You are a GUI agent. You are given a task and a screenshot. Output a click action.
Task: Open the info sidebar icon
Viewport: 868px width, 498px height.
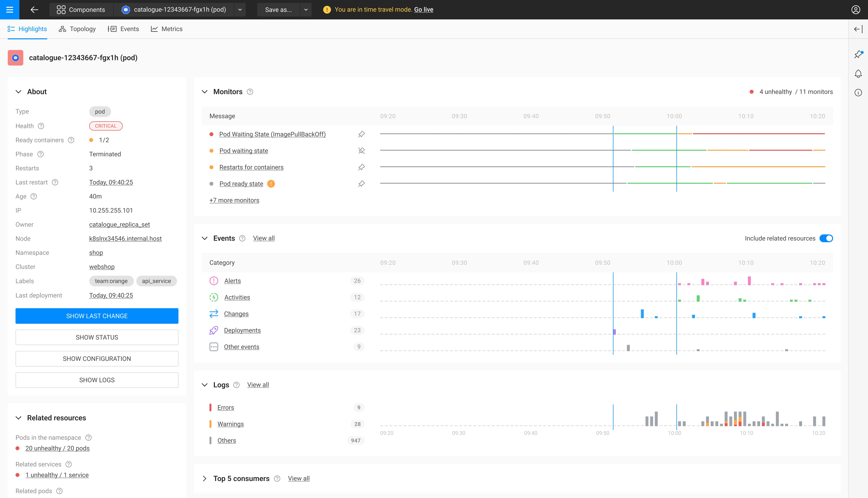click(x=858, y=93)
